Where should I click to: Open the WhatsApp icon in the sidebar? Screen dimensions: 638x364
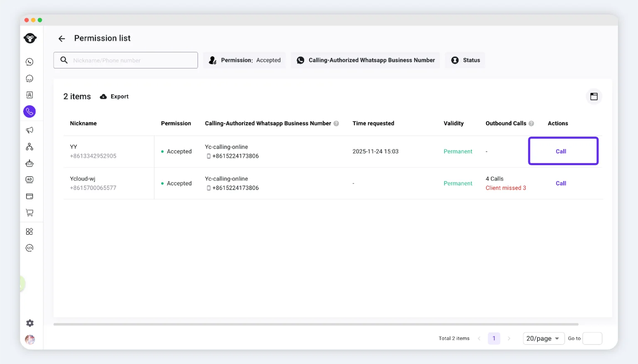pyautogui.click(x=29, y=62)
